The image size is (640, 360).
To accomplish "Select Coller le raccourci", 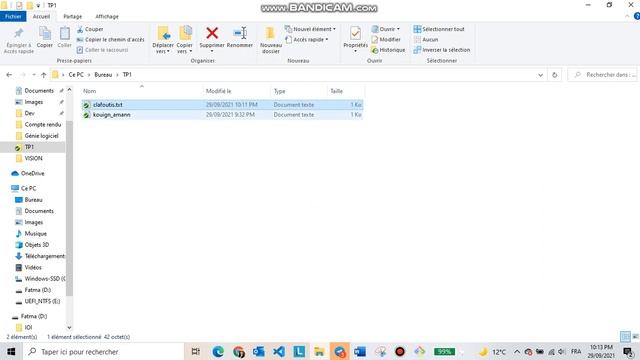I will pyautogui.click(x=102, y=50).
